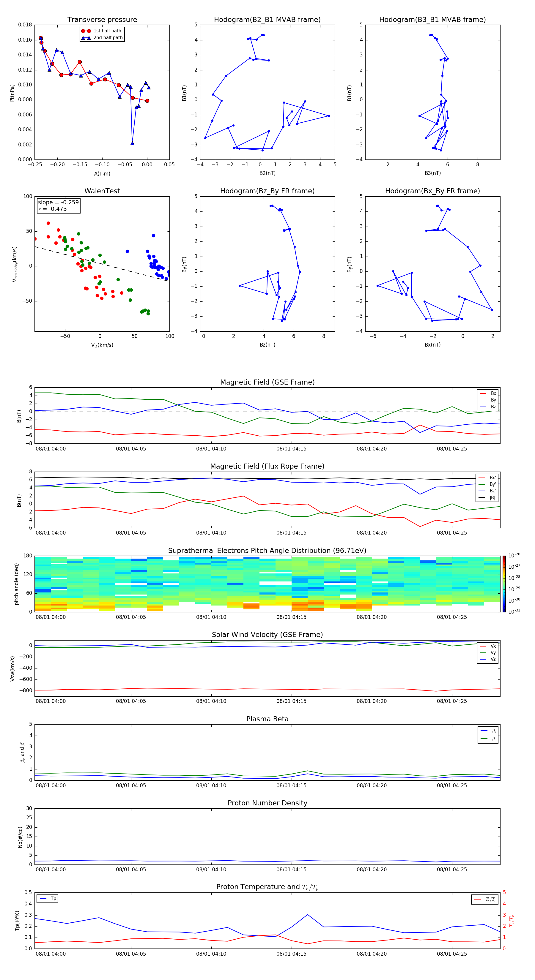535x980 pixels.
Task: Click the "Hodogram(B3_B1 MVAB frame)" title
Action: 432,20
